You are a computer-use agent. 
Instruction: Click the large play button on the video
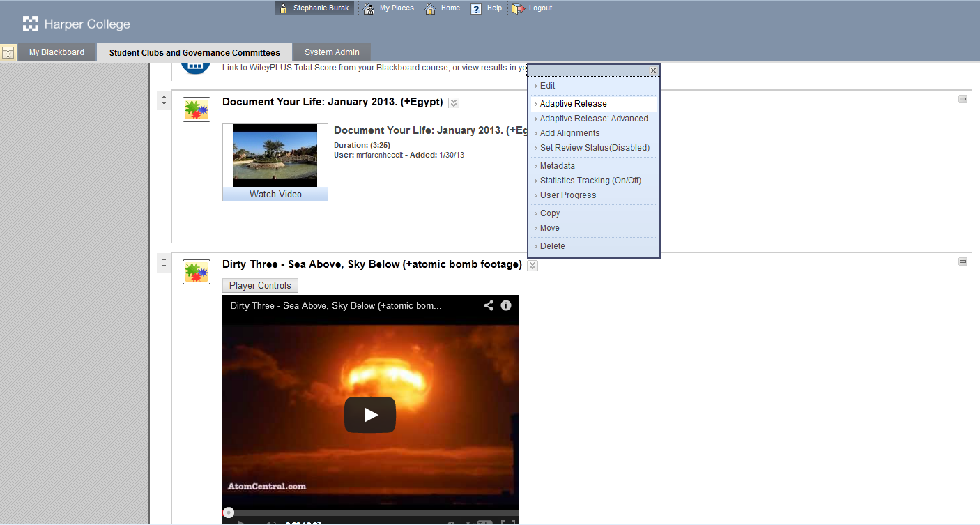tap(370, 415)
